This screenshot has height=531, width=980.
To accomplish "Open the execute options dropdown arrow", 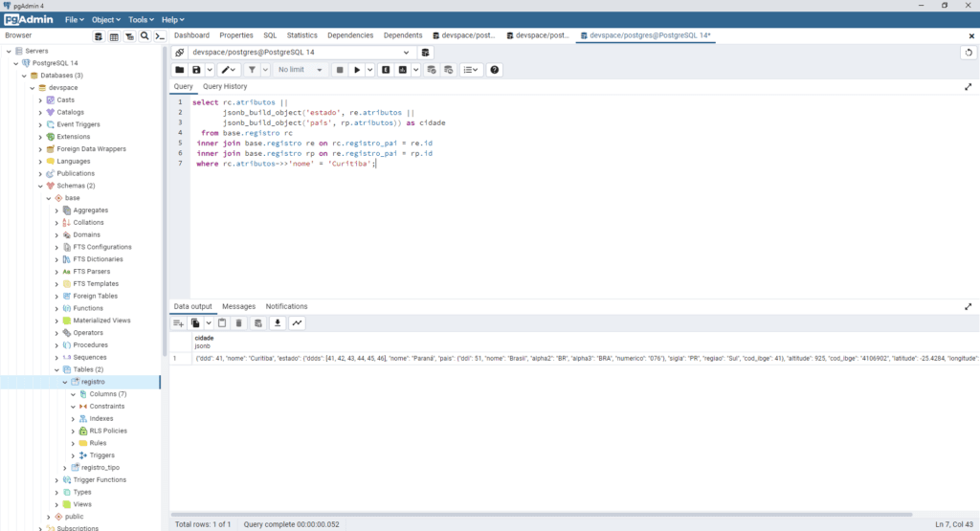I will coord(370,70).
